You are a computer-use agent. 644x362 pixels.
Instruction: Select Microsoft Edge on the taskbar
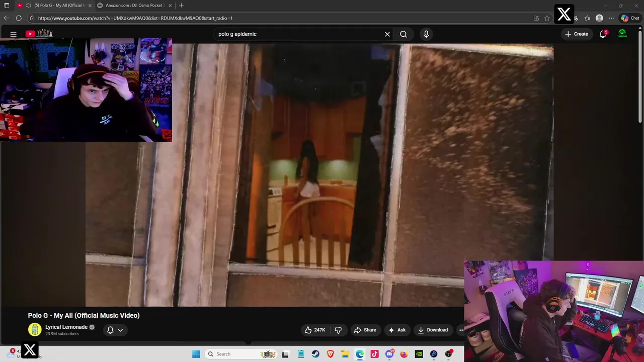(360, 354)
